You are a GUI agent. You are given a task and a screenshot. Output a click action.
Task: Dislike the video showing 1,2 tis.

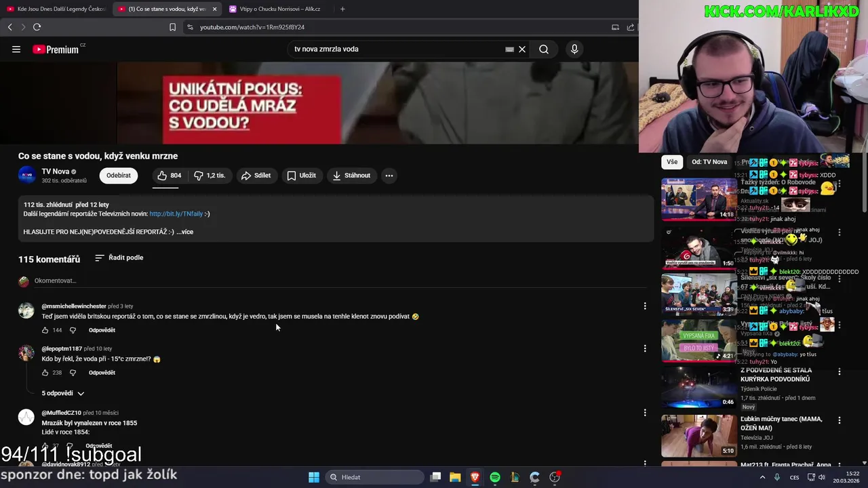coord(210,176)
